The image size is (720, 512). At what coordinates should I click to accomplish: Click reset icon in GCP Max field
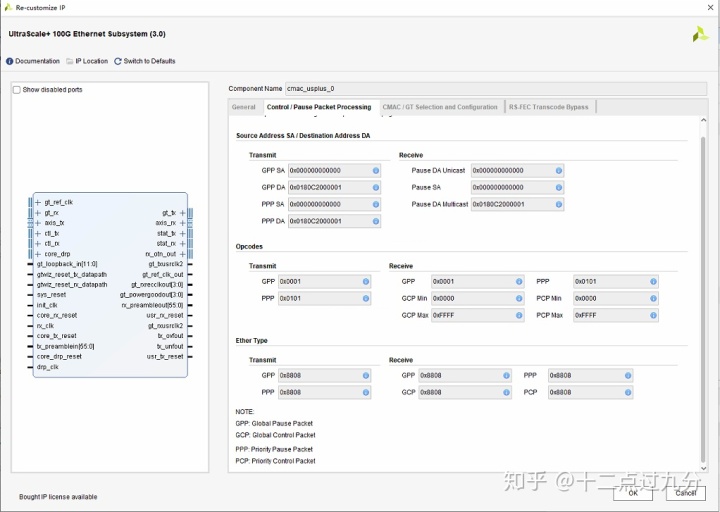519,315
